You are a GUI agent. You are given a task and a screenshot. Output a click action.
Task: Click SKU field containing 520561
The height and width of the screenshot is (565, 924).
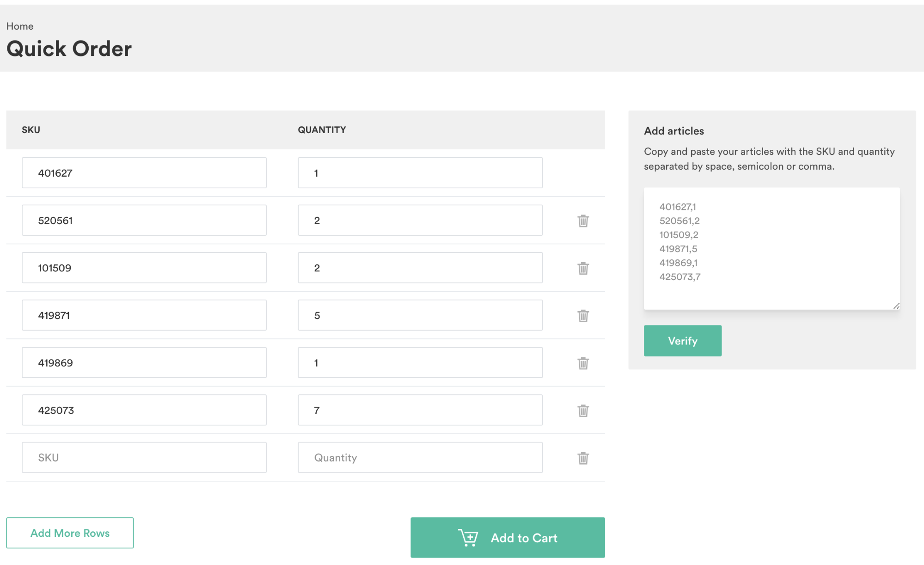pyautogui.click(x=144, y=221)
